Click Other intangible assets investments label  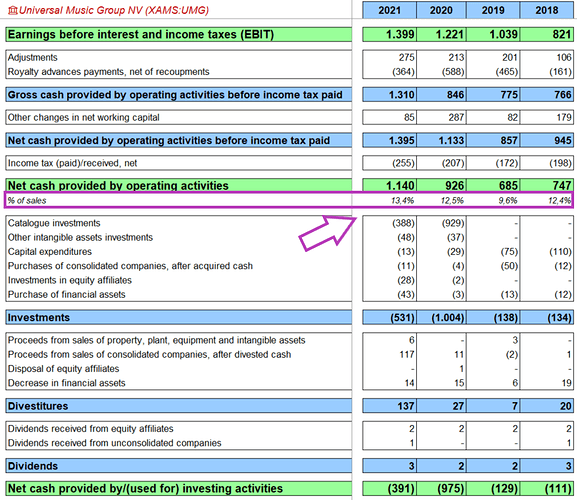pyautogui.click(x=80, y=238)
